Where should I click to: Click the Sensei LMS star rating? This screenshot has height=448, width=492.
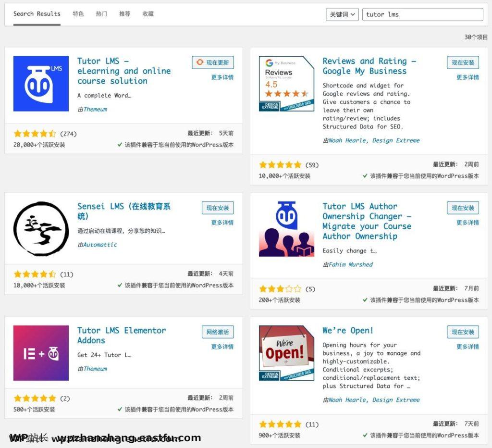point(35,274)
